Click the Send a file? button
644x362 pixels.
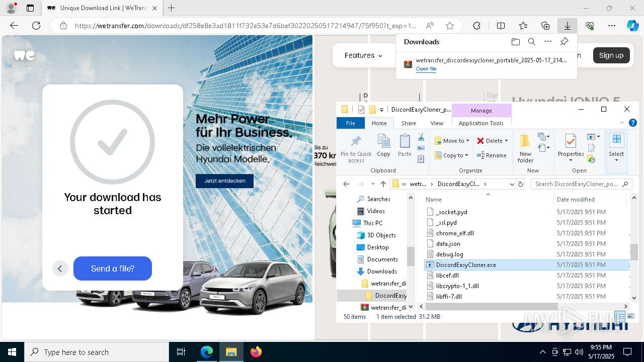point(113,268)
